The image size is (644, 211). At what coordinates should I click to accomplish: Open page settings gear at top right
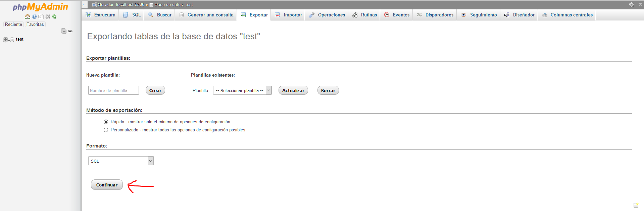coord(631,4)
